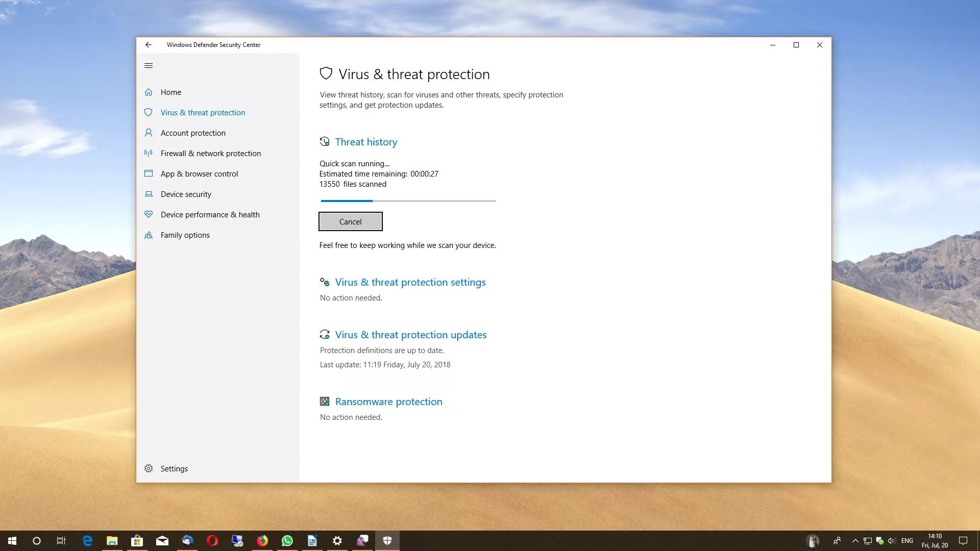The width and height of the screenshot is (980, 551).
Task: Open Virus & threat protection updates link
Action: point(410,335)
